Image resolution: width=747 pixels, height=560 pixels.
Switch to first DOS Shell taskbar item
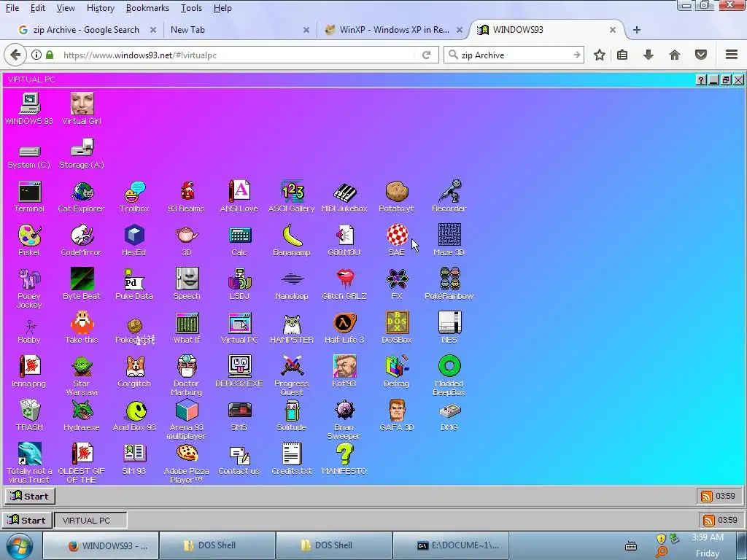pos(217,545)
